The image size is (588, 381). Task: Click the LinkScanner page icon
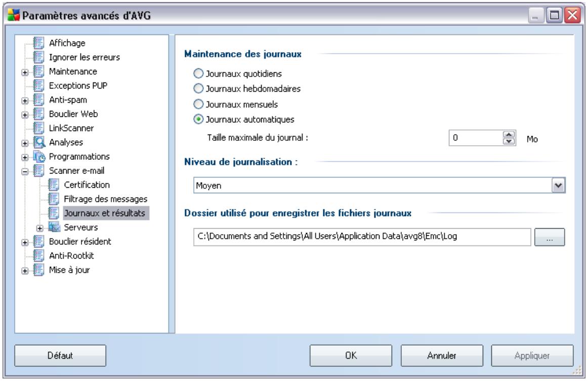pos(38,128)
